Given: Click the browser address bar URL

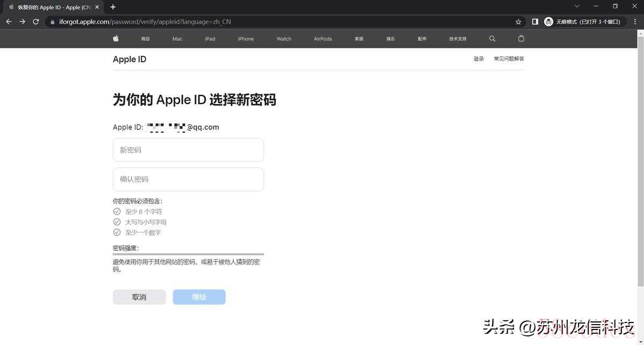Looking at the screenshot, I should point(145,22).
